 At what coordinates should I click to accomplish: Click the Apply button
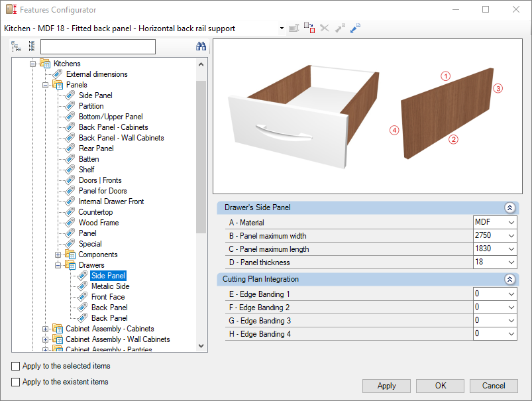(x=386, y=386)
